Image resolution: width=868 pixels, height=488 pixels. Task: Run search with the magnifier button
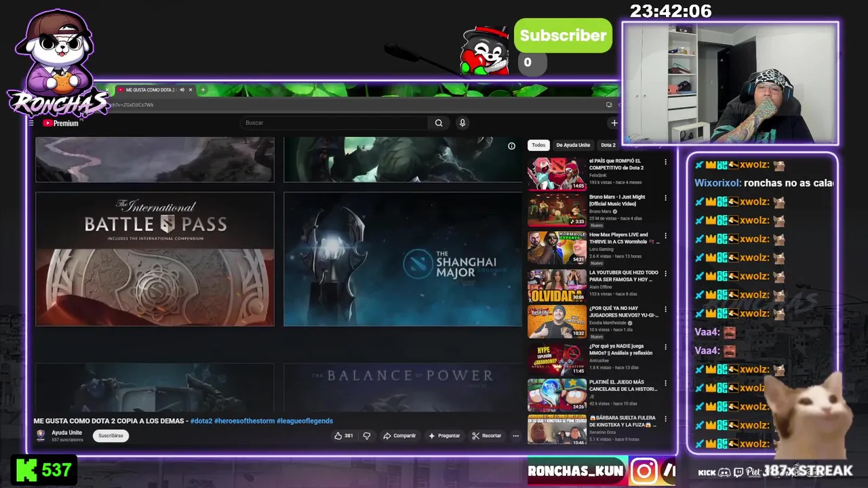[439, 123]
